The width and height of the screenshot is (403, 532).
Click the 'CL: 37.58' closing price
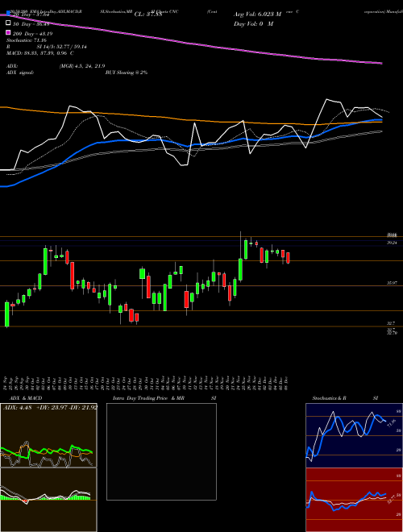(x=147, y=15)
